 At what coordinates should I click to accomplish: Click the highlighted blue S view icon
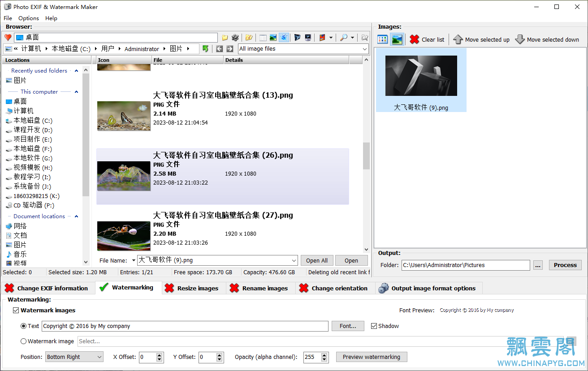tap(283, 38)
